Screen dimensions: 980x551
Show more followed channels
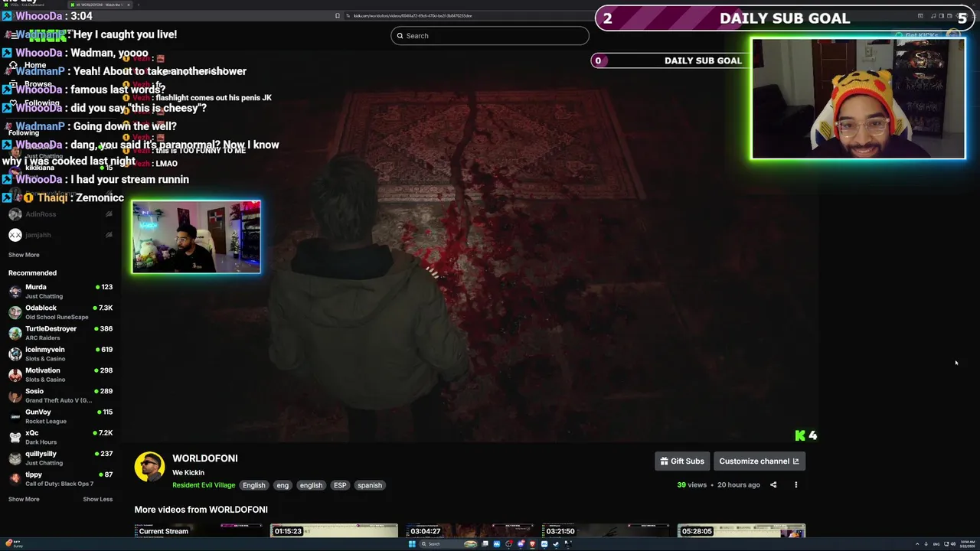pyautogui.click(x=24, y=255)
